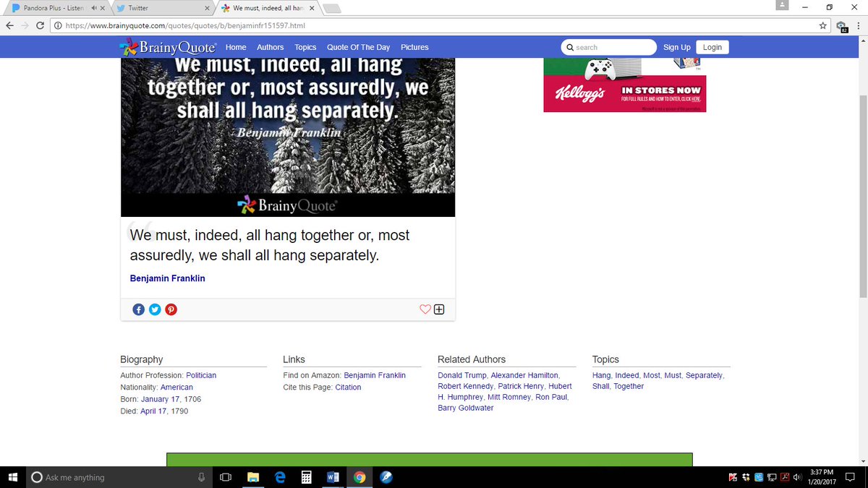The height and width of the screenshot is (488, 868).
Task: Open the Windows Start menu
Action: pos(13,477)
